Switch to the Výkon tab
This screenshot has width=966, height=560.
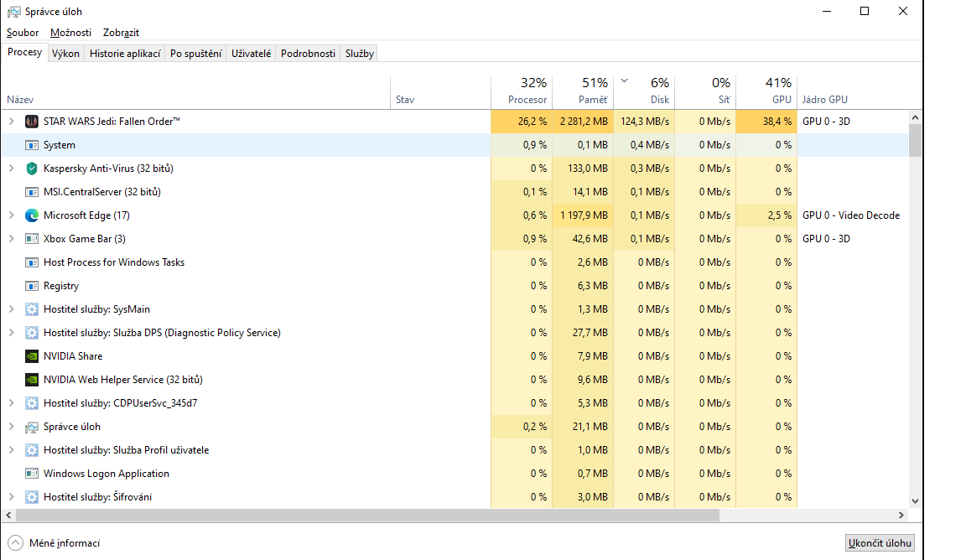tap(65, 54)
